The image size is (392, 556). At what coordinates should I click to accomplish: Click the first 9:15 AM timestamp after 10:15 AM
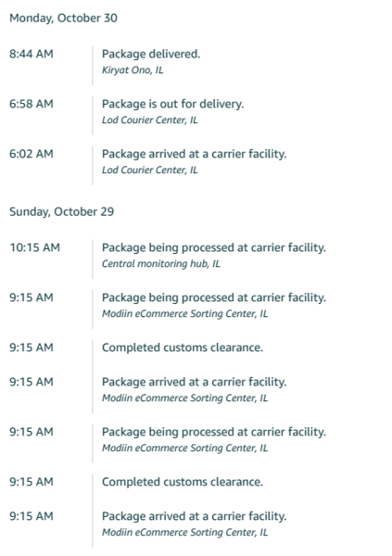point(32,297)
